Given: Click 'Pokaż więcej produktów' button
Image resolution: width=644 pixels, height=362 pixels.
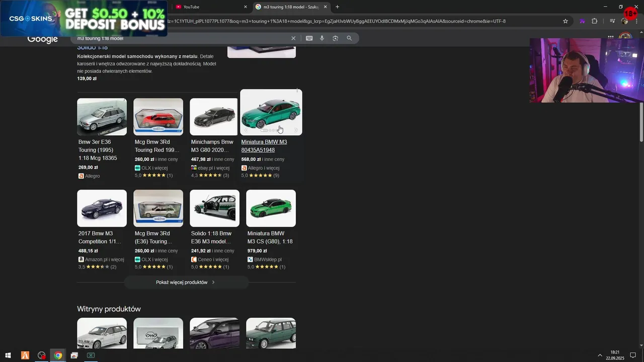Looking at the screenshot, I should click(186, 282).
